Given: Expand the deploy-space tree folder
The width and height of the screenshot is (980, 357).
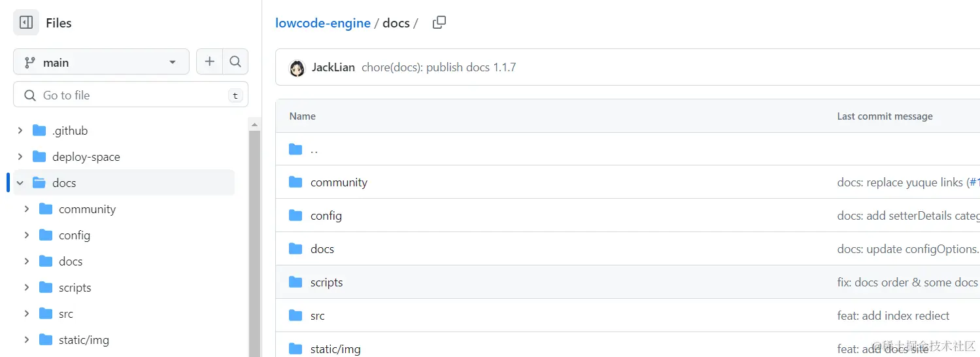Looking at the screenshot, I should pyautogui.click(x=20, y=157).
